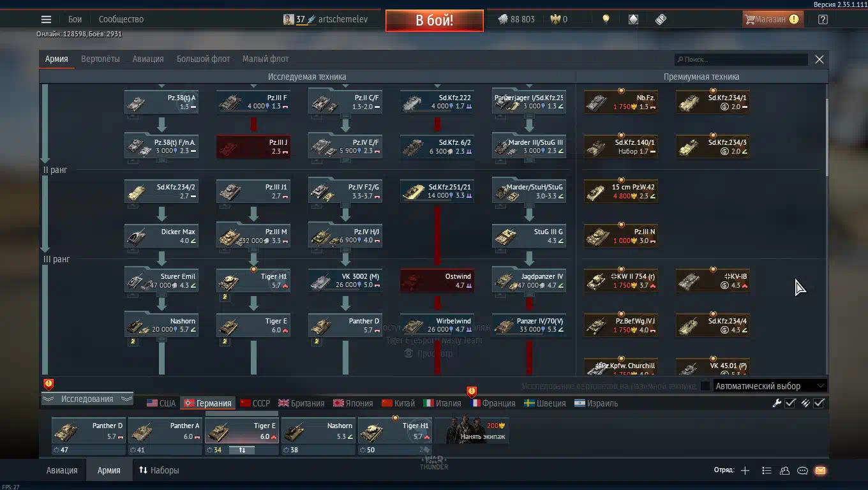Select the Италия nation tab
The width and height of the screenshot is (868, 490).
click(442, 403)
